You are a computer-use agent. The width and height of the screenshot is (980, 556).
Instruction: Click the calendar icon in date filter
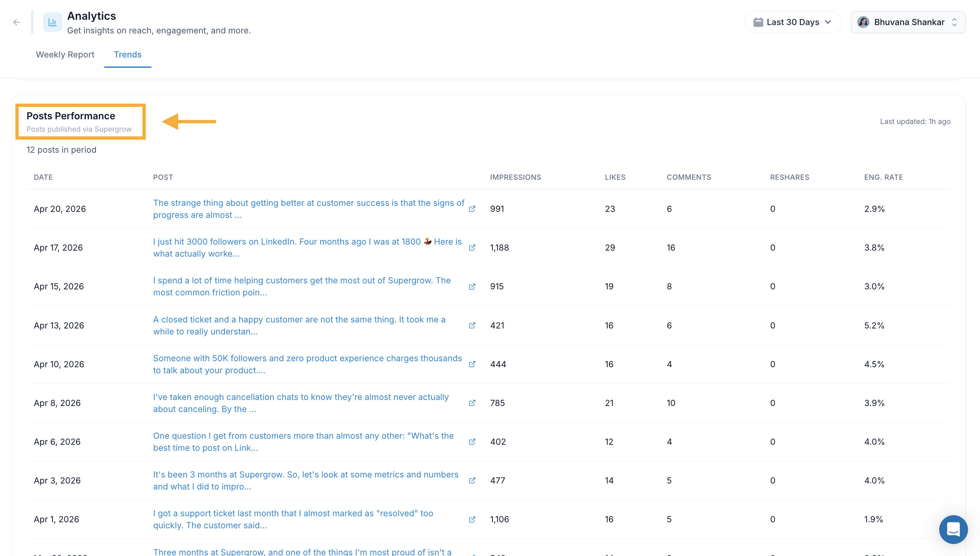pyautogui.click(x=758, y=22)
